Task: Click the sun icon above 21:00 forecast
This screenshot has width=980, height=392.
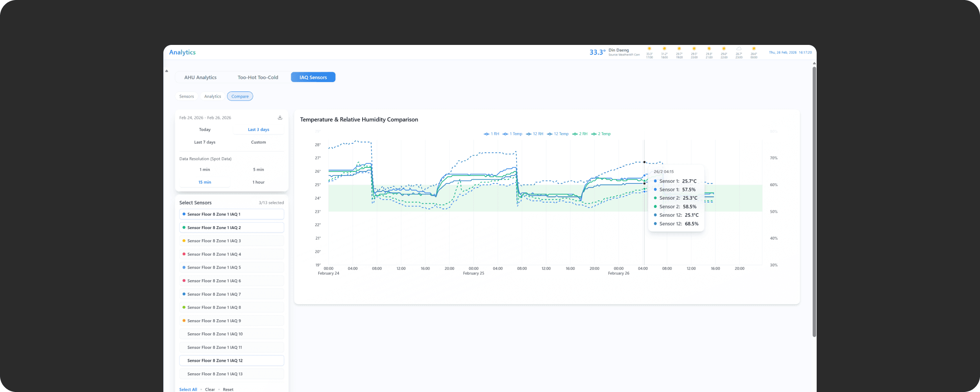Action: tap(709, 49)
